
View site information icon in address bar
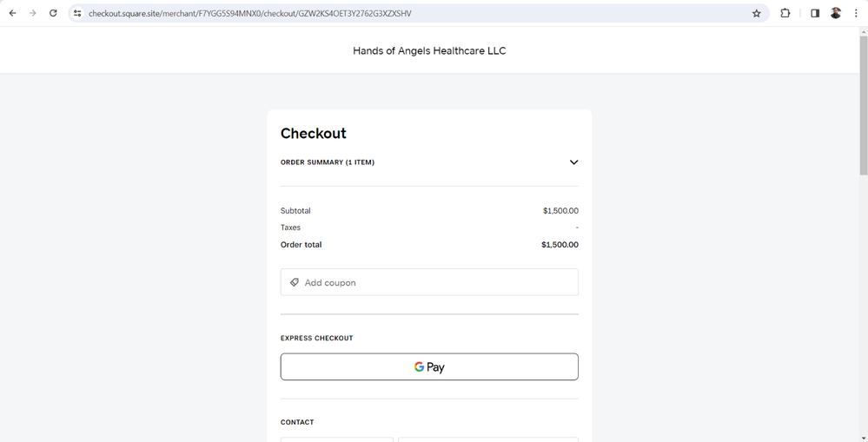[x=77, y=13]
